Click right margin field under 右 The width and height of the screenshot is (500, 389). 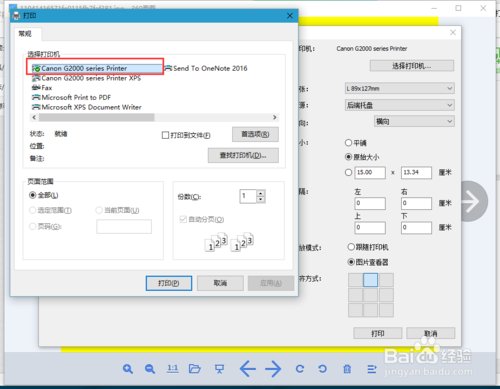coord(416,203)
